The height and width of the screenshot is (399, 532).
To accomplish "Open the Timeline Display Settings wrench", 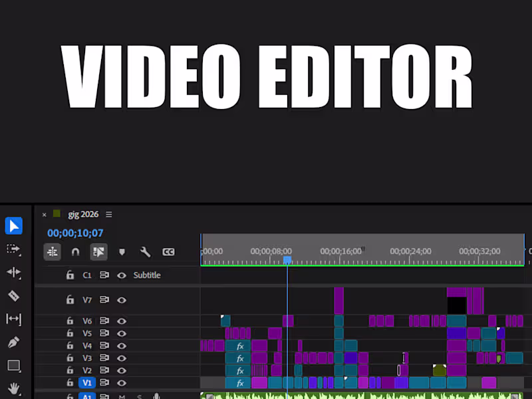I will tap(145, 251).
